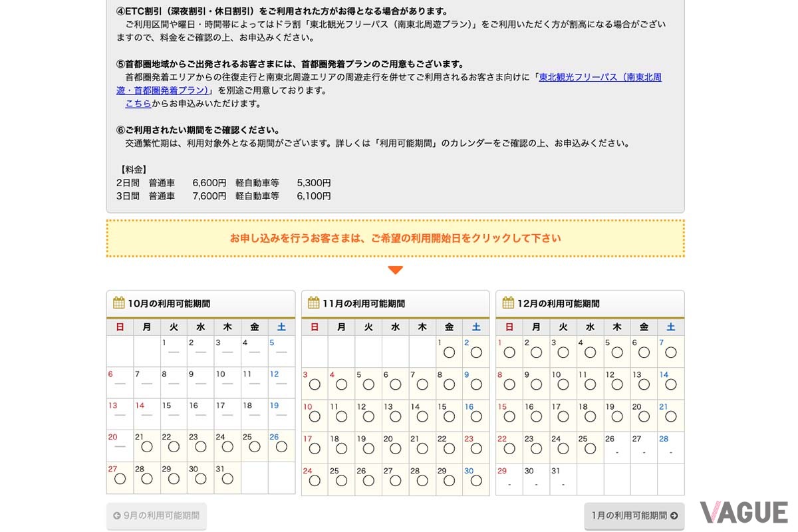Pick October 25 start date
Screen dimensions: 798x532
click(x=254, y=447)
